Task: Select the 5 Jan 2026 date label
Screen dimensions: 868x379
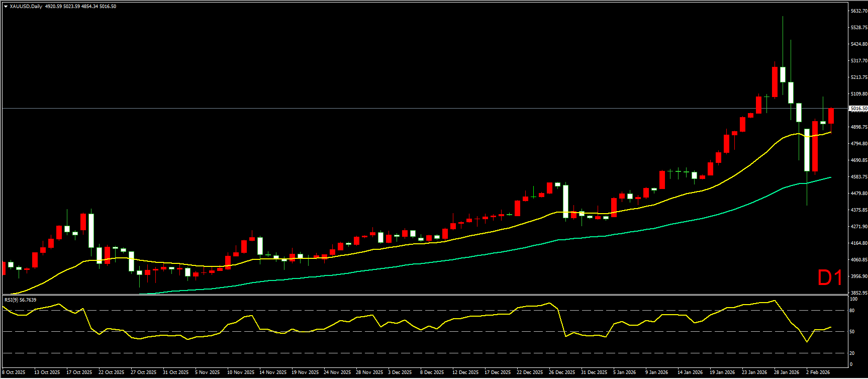Action: pos(625,372)
